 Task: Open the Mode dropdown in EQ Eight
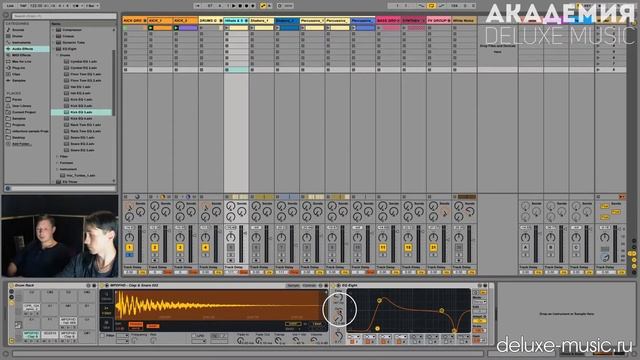(479, 301)
